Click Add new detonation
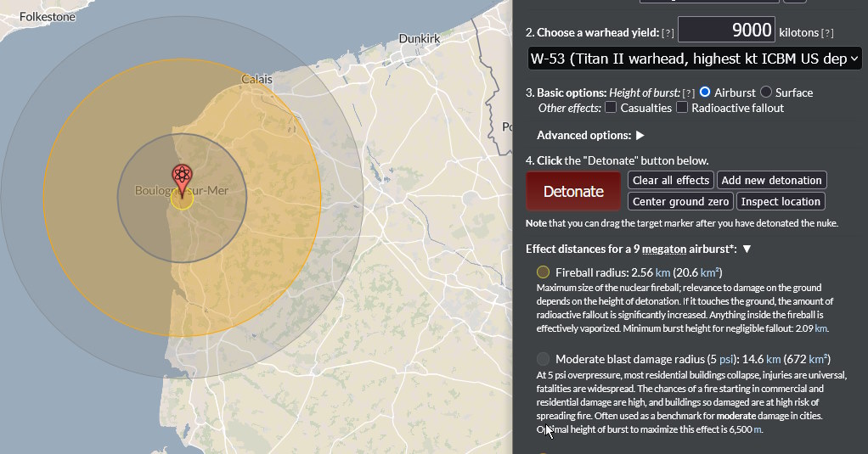This screenshot has height=454, width=868. coord(772,180)
